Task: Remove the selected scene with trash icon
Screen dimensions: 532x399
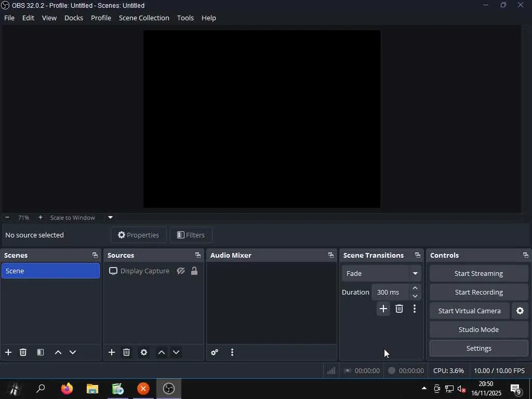Action: [23, 352]
